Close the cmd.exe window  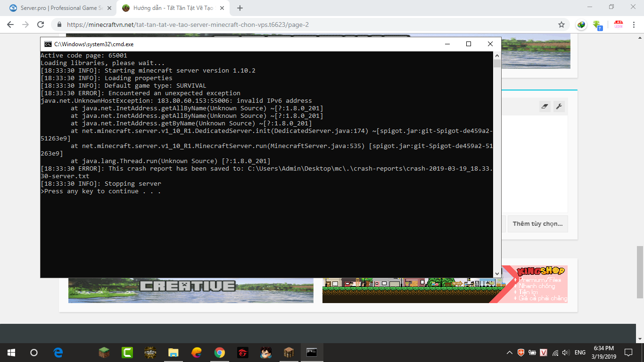click(490, 44)
